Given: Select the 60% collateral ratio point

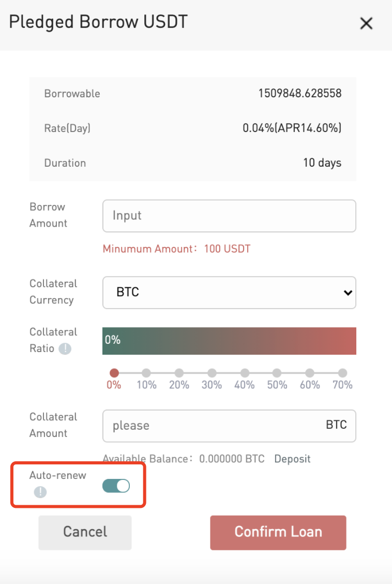Looking at the screenshot, I should click(x=310, y=373).
